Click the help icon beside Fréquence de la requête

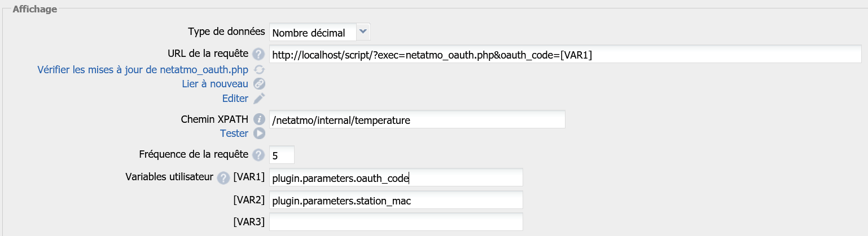point(258,154)
